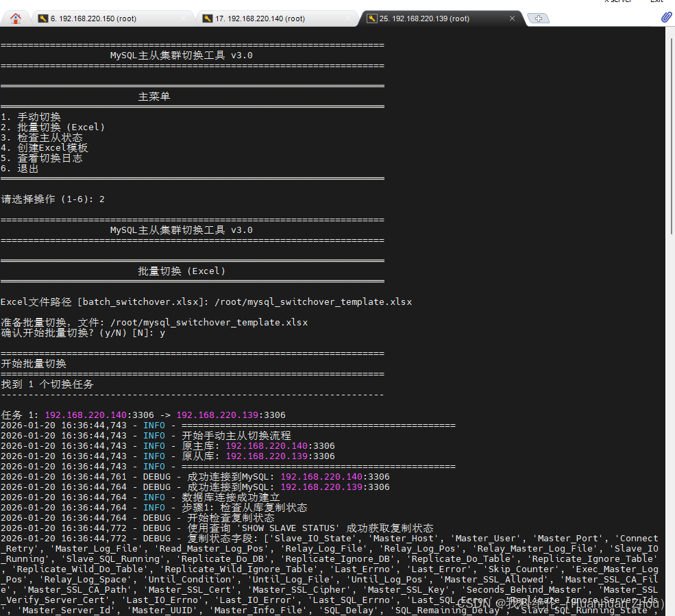Click the '开始批量切换' heading
This screenshot has height=616, width=675.
point(34,364)
